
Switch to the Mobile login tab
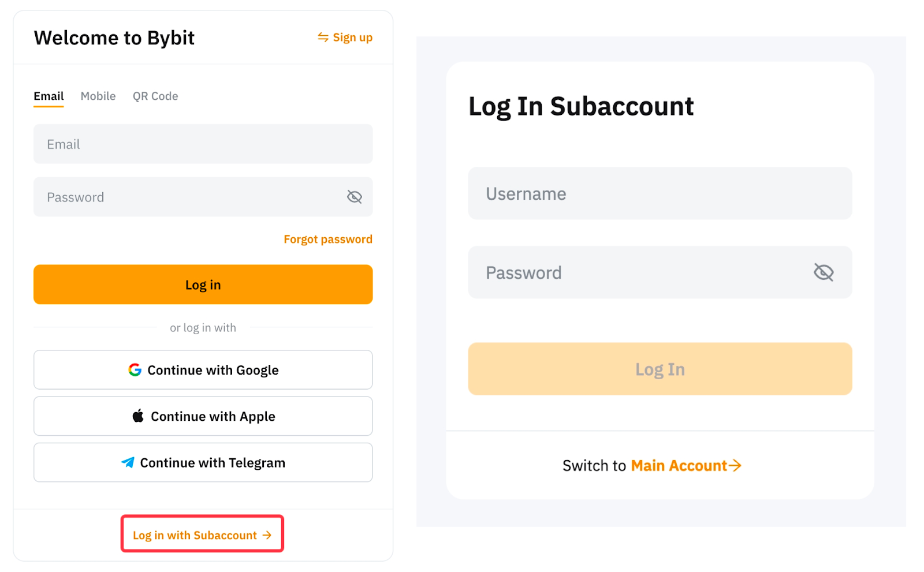point(98,96)
